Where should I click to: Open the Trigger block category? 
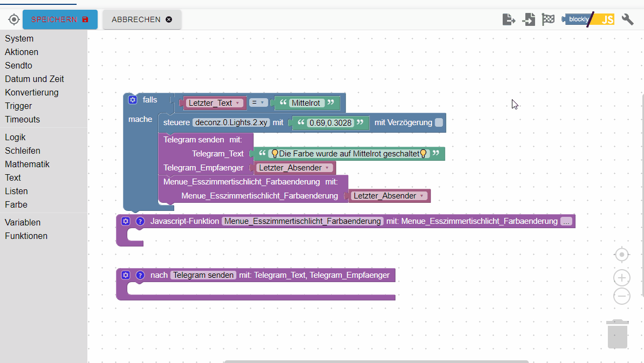(18, 106)
